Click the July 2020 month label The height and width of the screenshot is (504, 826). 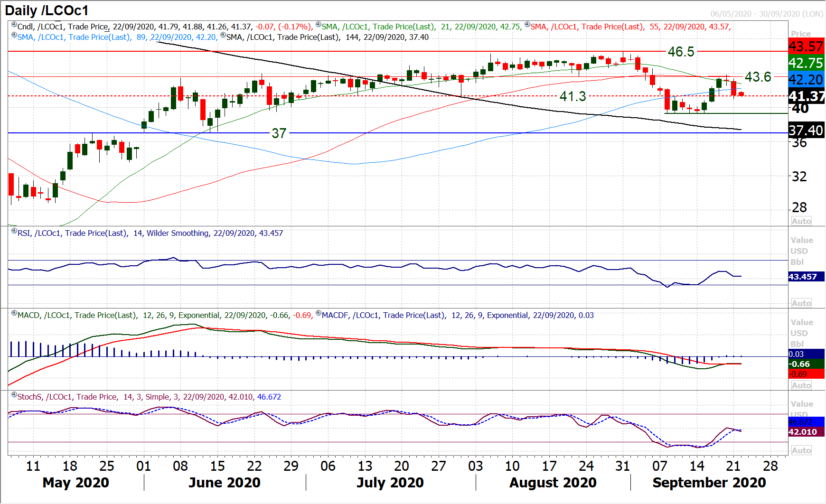click(390, 483)
